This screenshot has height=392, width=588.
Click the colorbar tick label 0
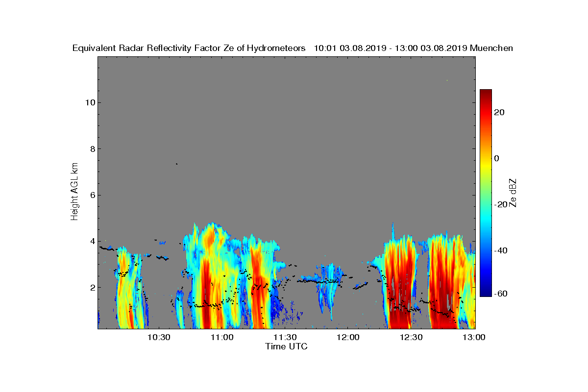497,158
